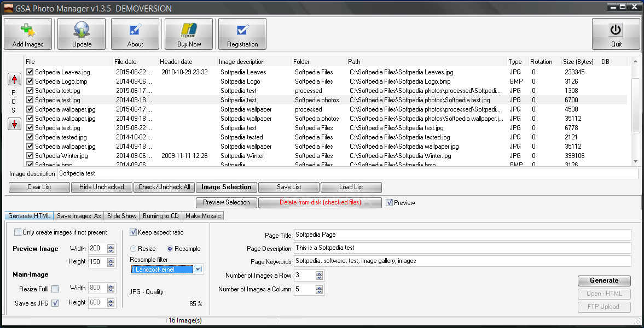
Task: Adjust Preview-Image Width stepper
Action: (x=111, y=249)
